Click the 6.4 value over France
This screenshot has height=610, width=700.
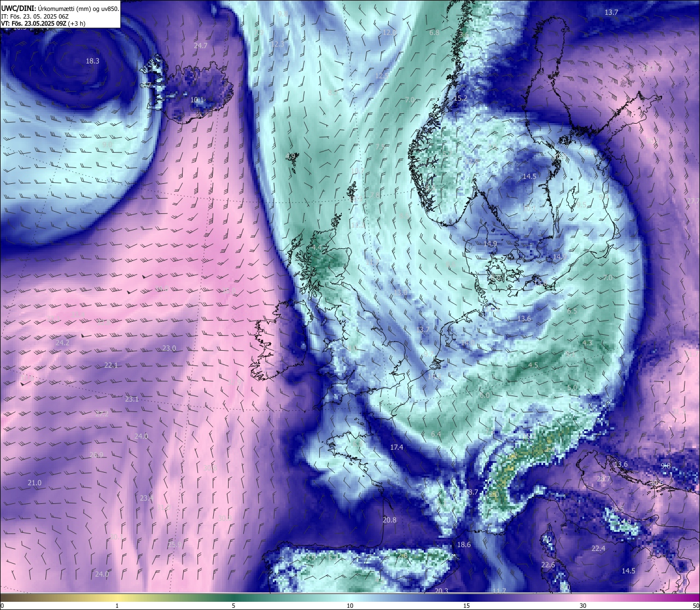coord(436,434)
